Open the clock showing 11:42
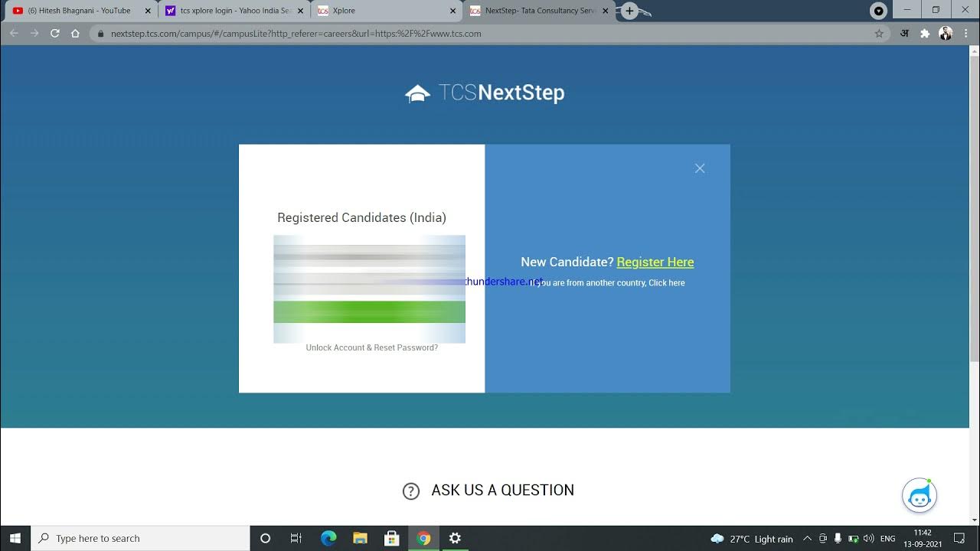Viewport: 980px width, 551px height. 923,538
